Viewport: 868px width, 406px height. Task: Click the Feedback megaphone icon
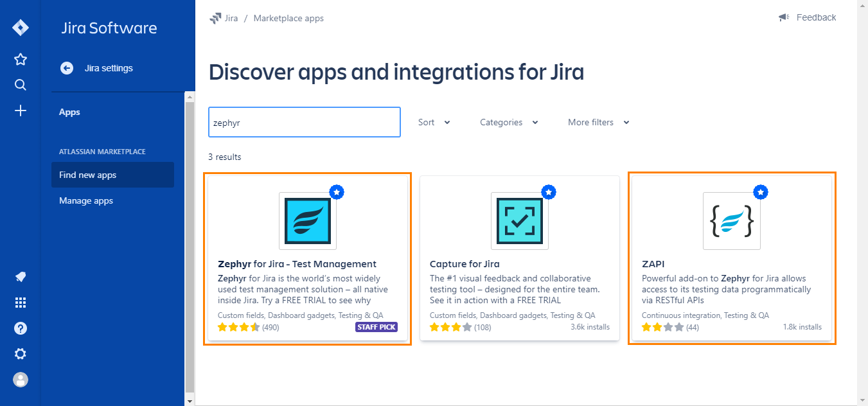pos(783,17)
